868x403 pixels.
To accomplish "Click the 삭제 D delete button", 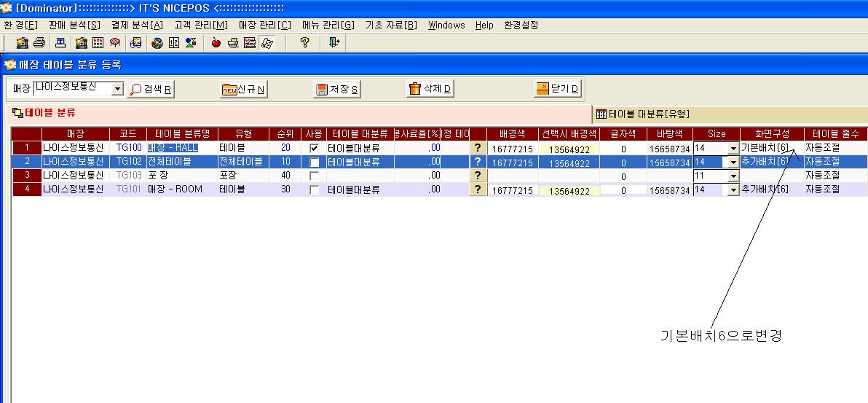I will [x=430, y=89].
